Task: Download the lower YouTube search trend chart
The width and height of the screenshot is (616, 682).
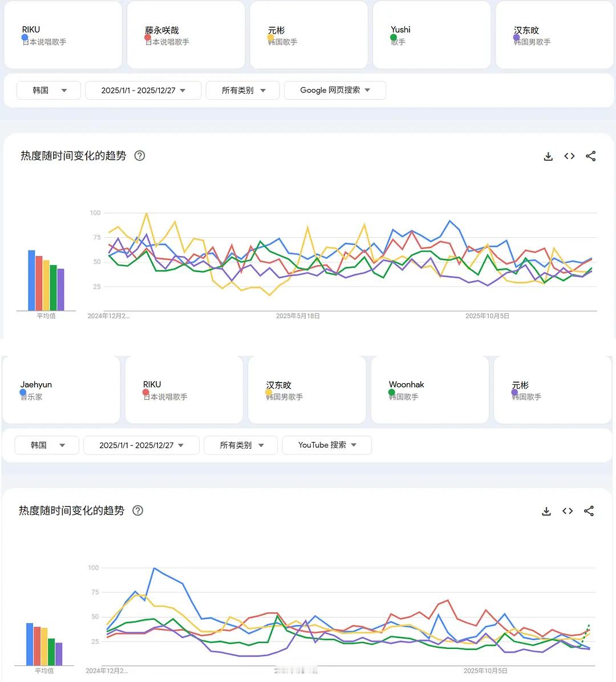Action: pos(546,511)
